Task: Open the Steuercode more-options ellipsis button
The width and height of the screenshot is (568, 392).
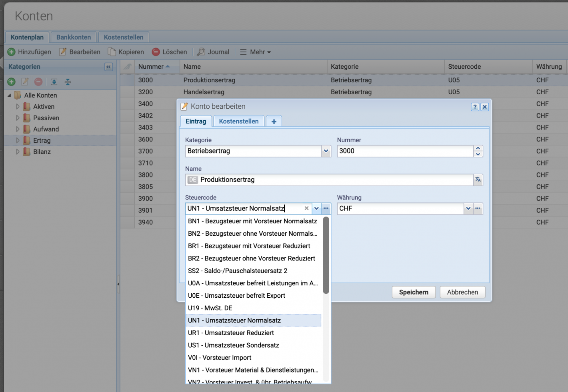Action: coord(326,208)
